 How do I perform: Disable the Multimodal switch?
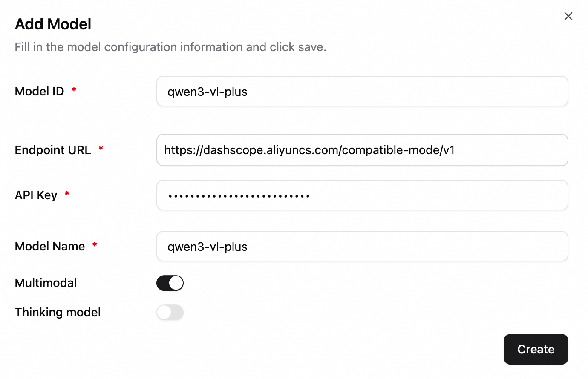click(170, 283)
